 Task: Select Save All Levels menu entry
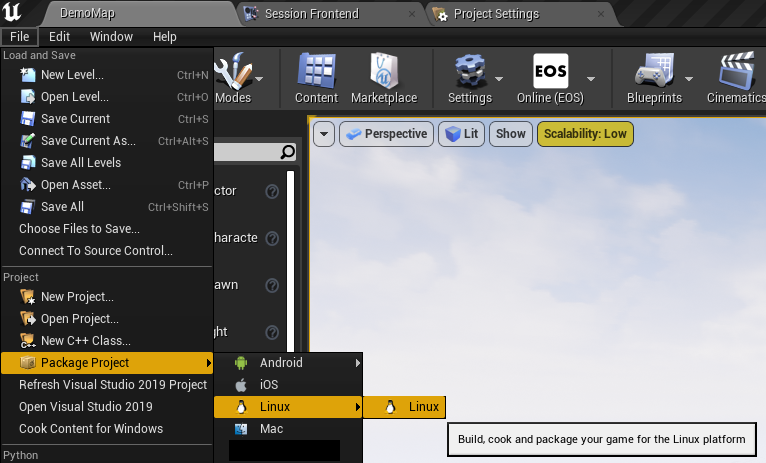click(107, 163)
